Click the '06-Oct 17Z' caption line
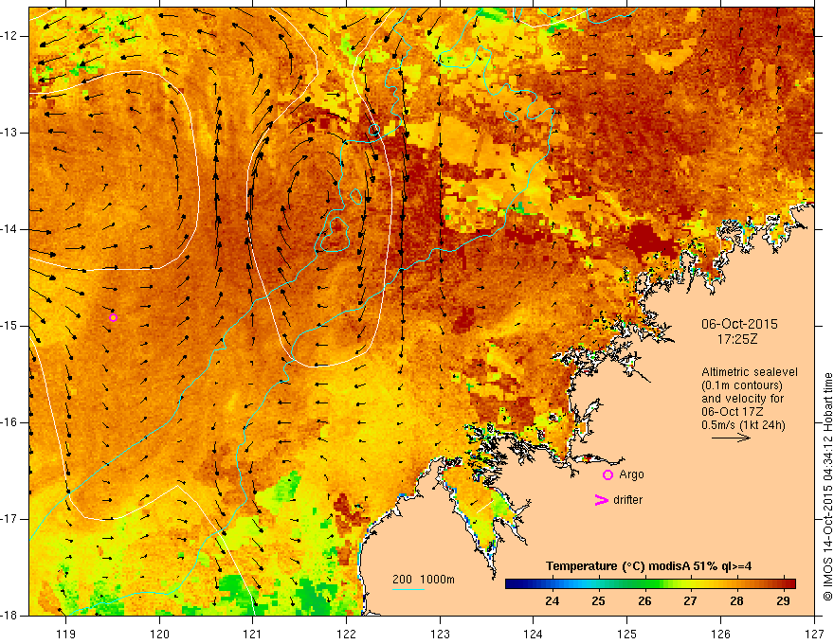This screenshot has width=834, height=644. point(733,412)
